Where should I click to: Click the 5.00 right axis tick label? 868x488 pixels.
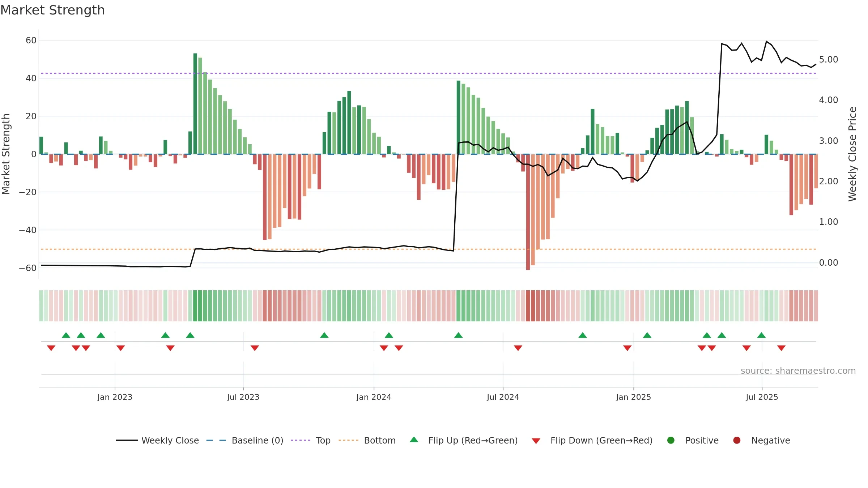[x=829, y=59]
